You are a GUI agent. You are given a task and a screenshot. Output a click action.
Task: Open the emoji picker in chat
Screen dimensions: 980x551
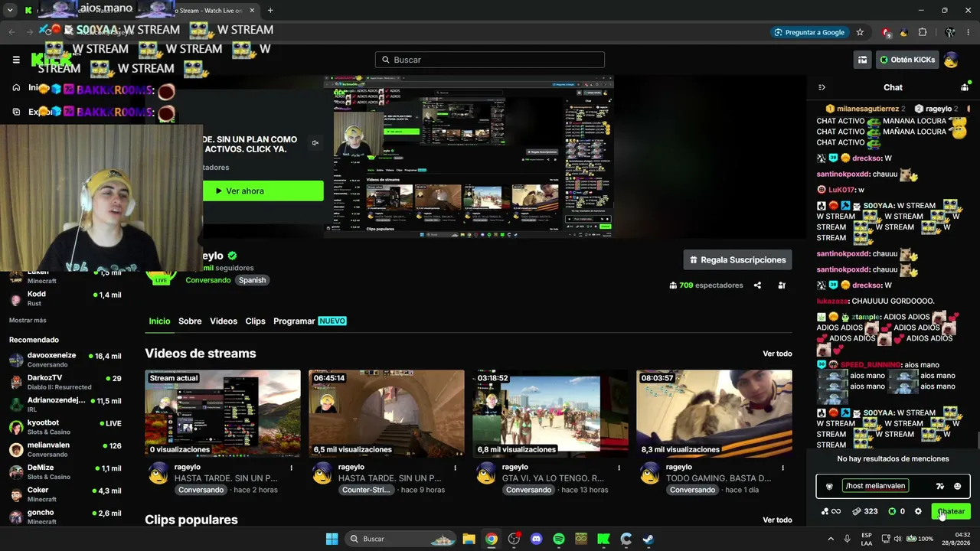coord(957,486)
